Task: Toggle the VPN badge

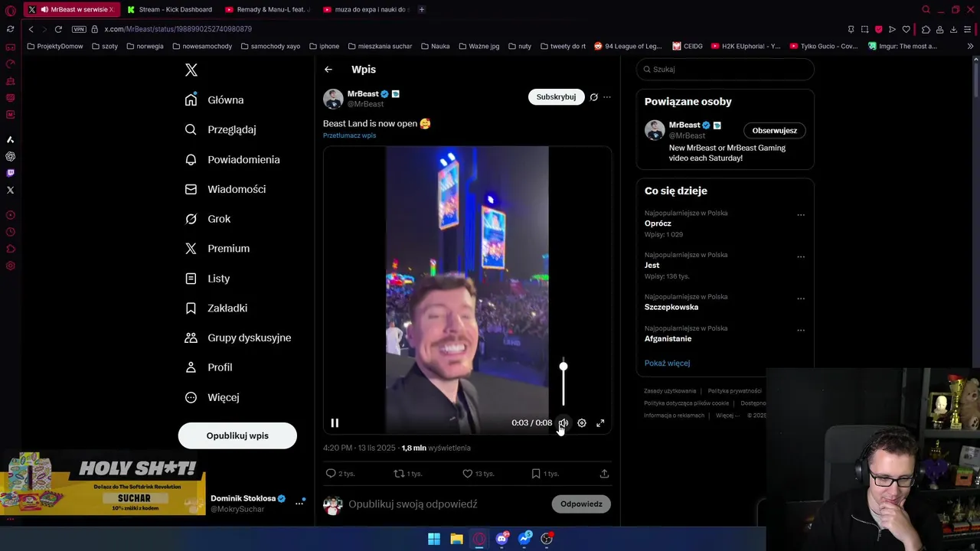Action: coord(79,29)
